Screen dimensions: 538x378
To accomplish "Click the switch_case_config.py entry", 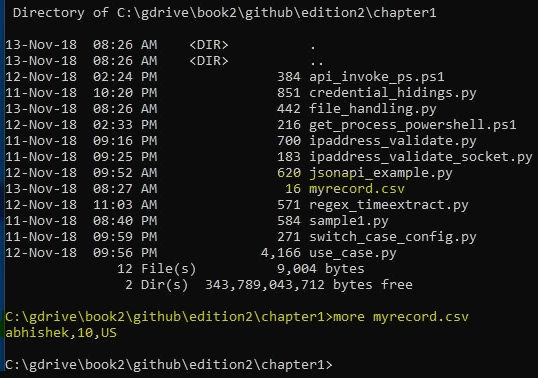I will click(x=393, y=237).
